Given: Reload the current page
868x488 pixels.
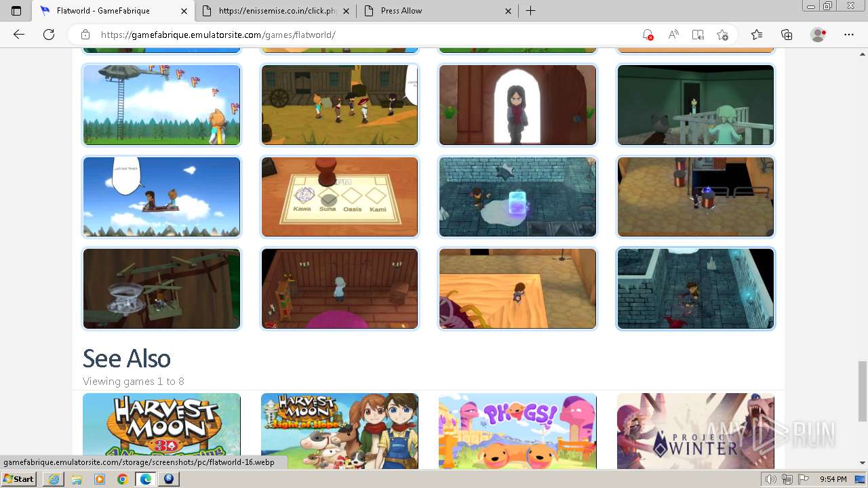Looking at the screenshot, I should [x=49, y=35].
